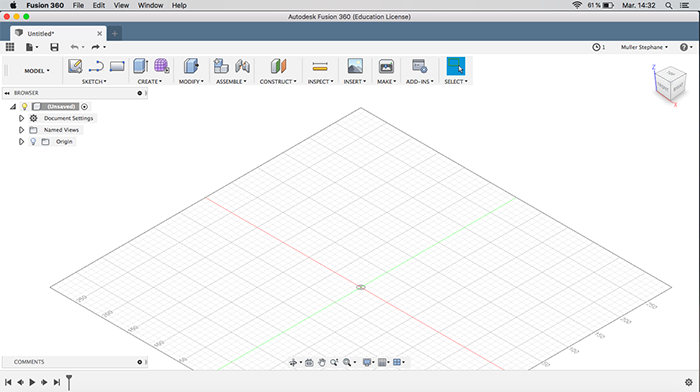Screen dimensions: 700x392
Task: Click the Undo arrow
Action: pos(75,47)
